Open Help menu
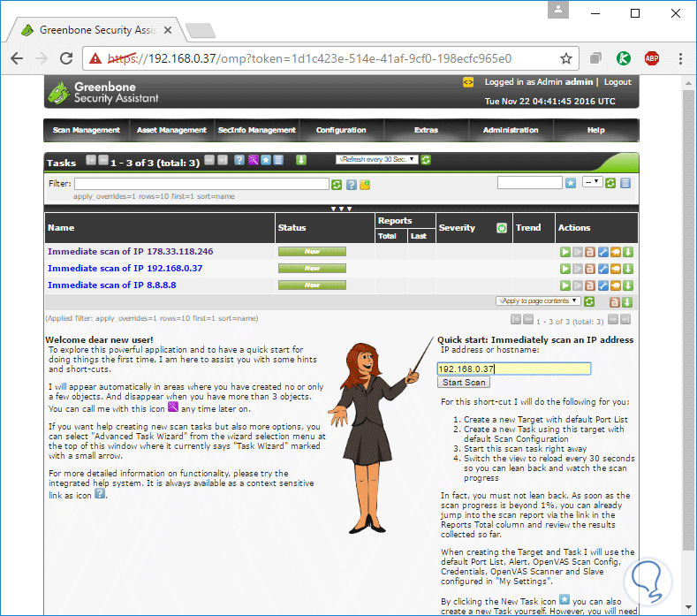 [595, 130]
